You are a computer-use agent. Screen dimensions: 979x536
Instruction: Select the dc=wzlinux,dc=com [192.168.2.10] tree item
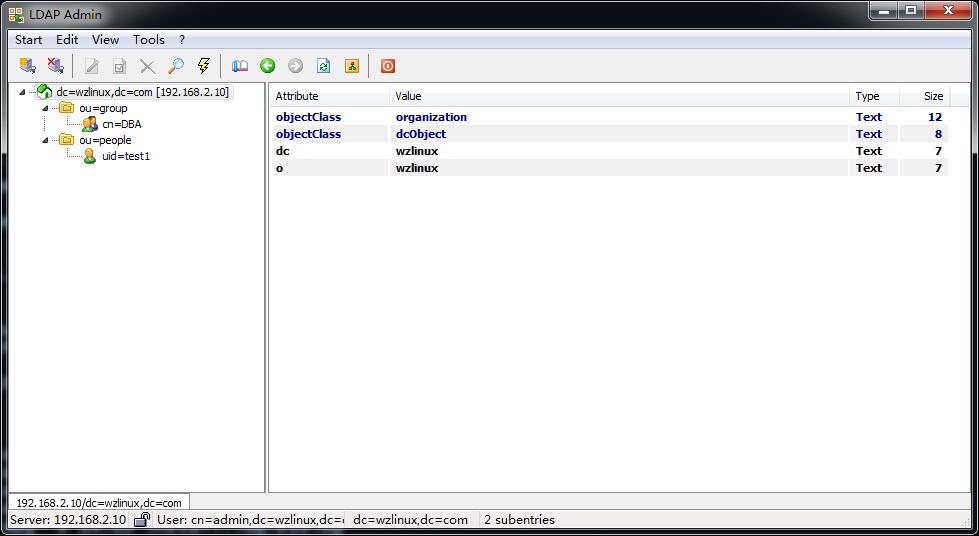[x=142, y=92]
